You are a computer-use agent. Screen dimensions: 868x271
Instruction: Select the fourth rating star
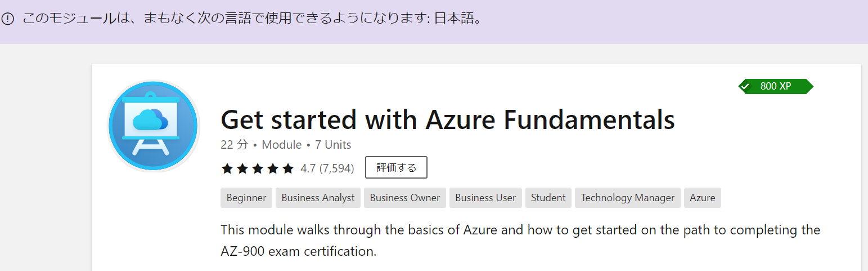(273, 168)
